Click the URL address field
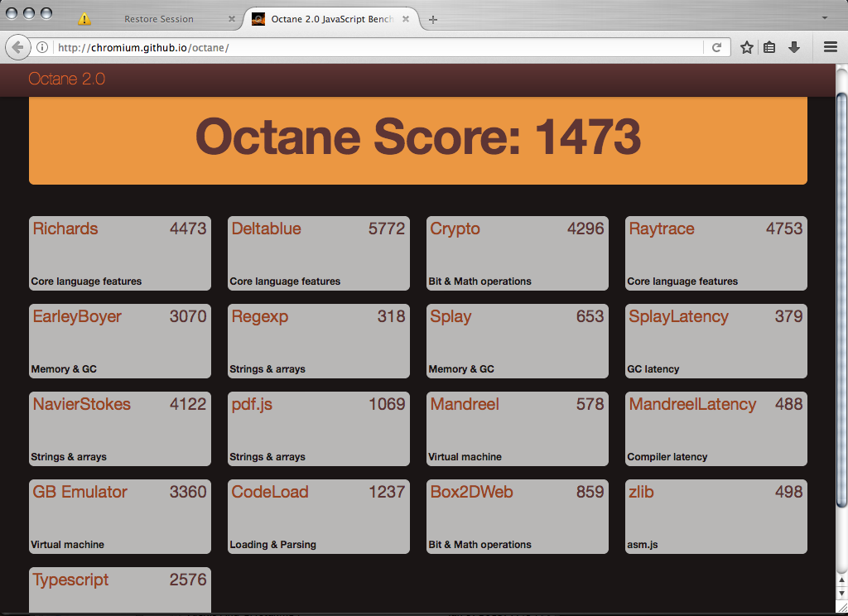This screenshot has height=616, width=848. click(378, 47)
